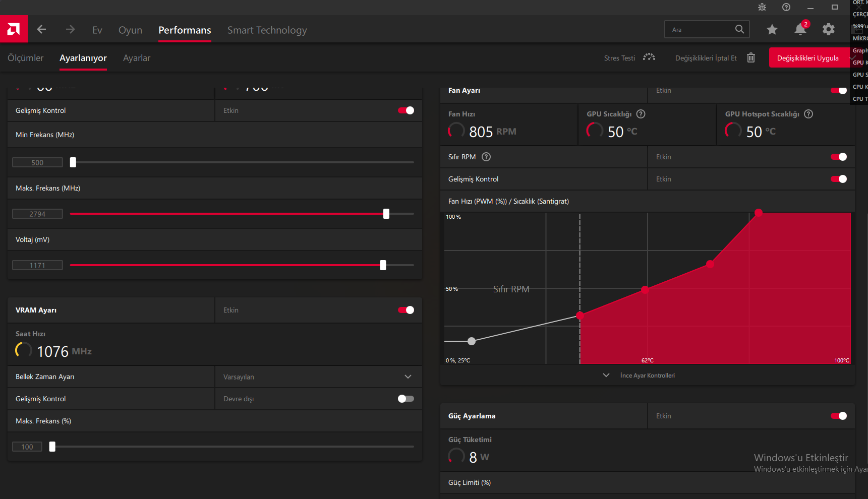This screenshot has width=868, height=499.
Task: Open favorites star icon
Action: (x=772, y=30)
